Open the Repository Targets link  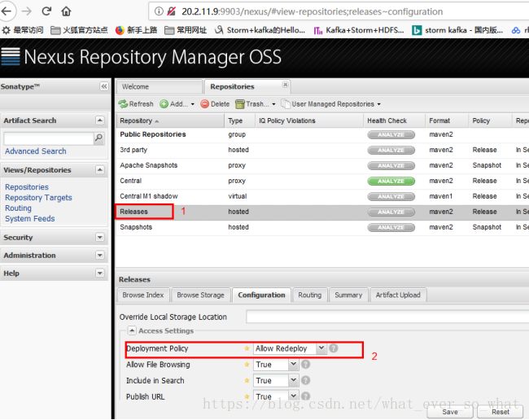coord(38,197)
